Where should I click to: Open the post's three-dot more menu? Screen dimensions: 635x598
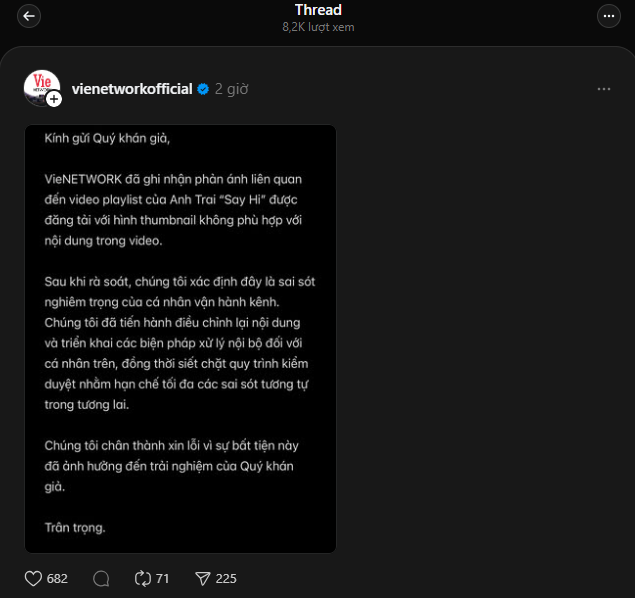pyautogui.click(x=603, y=89)
